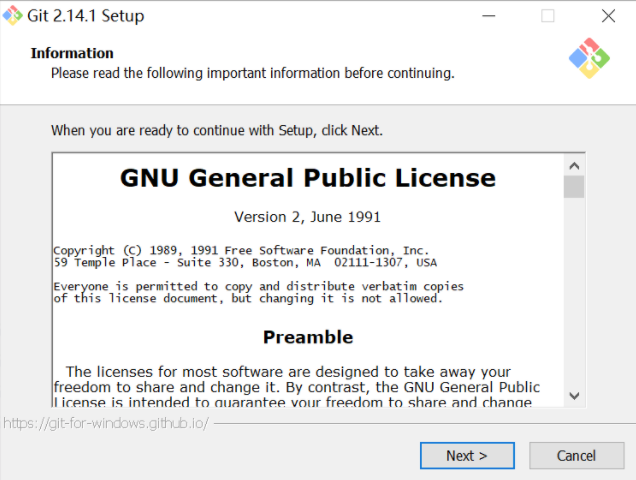
Task: Click the license scrollbar up arrow
Action: pos(574,166)
